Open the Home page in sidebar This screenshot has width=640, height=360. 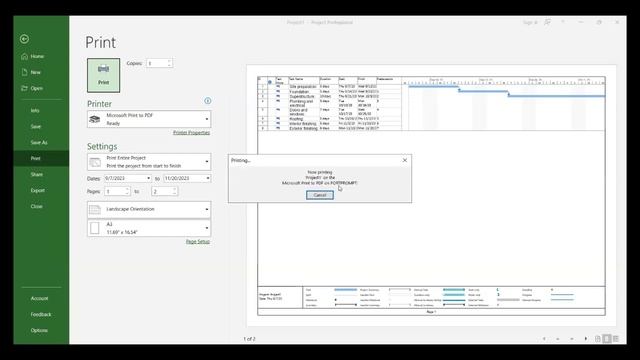(x=41, y=56)
